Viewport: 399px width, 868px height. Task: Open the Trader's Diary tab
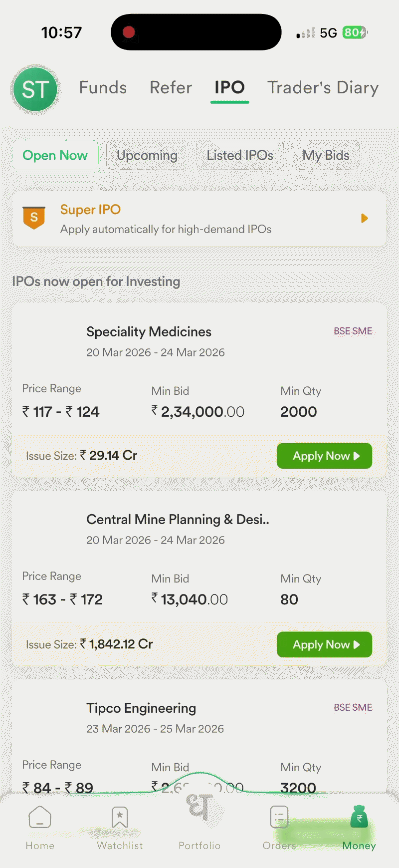(323, 88)
